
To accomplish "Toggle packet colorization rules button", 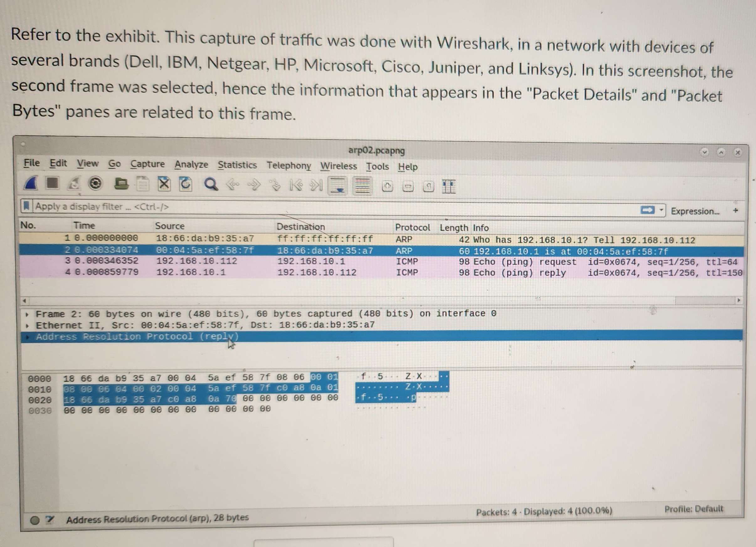I will click(362, 186).
